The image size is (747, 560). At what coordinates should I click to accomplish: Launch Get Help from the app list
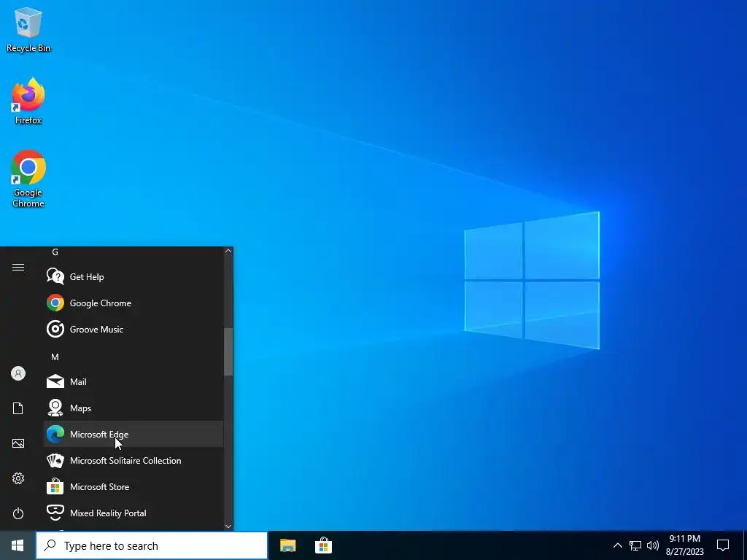click(x=133, y=276)
